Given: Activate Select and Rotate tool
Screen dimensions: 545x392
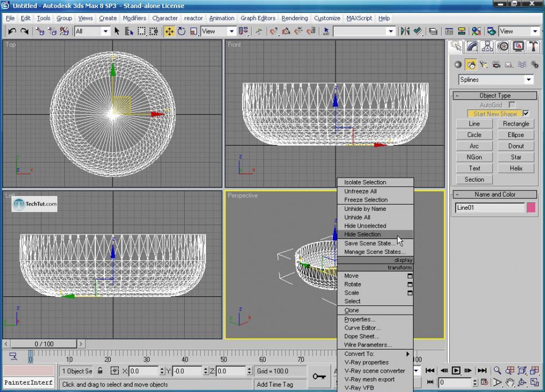Looking at the screenshot, I should click(181, 32).
